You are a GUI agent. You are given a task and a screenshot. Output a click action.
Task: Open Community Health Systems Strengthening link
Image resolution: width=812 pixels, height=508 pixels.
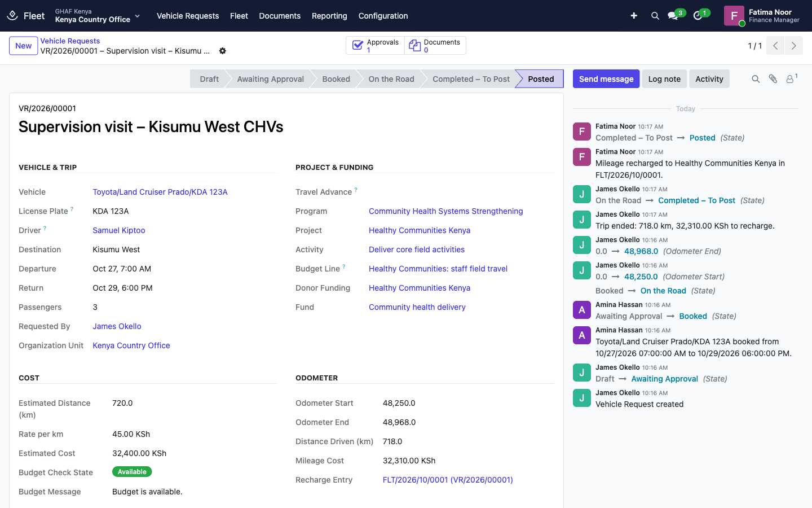[446, 211]
